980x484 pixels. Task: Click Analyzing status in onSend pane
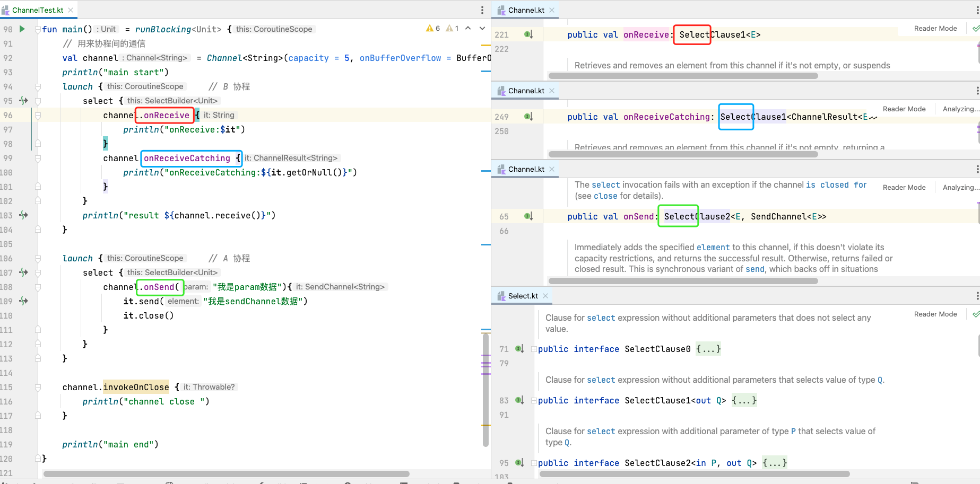961,188
